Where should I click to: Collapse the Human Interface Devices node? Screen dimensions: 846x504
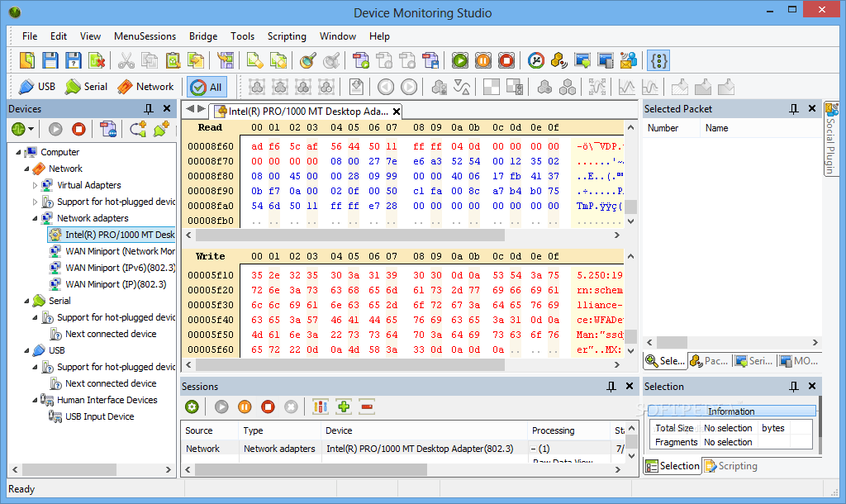[35, 401]
